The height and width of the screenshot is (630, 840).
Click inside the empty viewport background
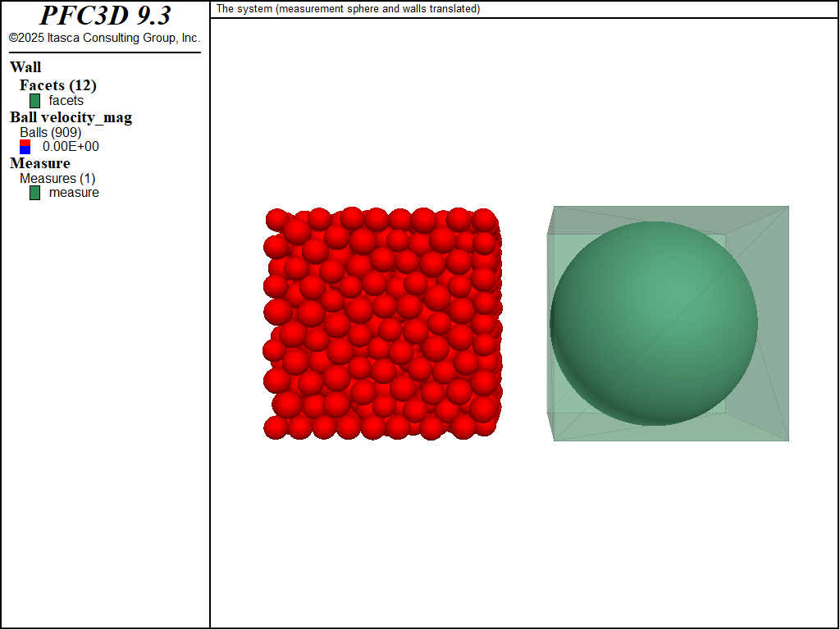coord(525,533)
